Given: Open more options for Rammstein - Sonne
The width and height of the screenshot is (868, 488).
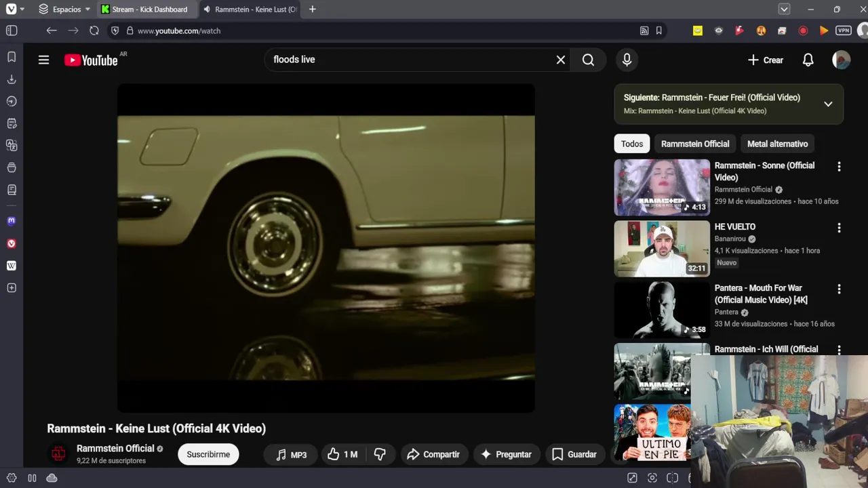Looking at the screenshot, I should tap(839, 167).
